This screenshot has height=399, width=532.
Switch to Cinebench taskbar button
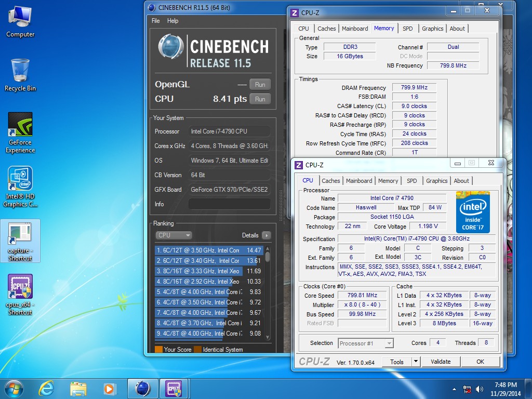coord(142,389)
